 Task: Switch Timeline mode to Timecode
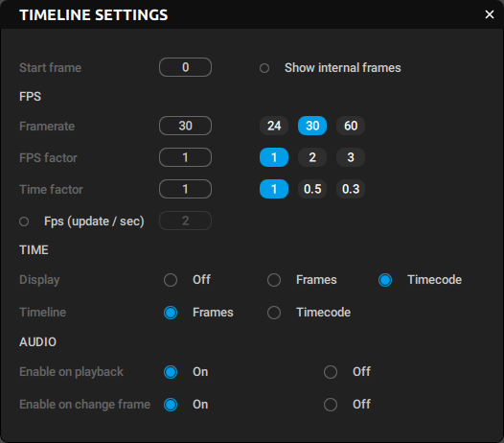point(274,313)
